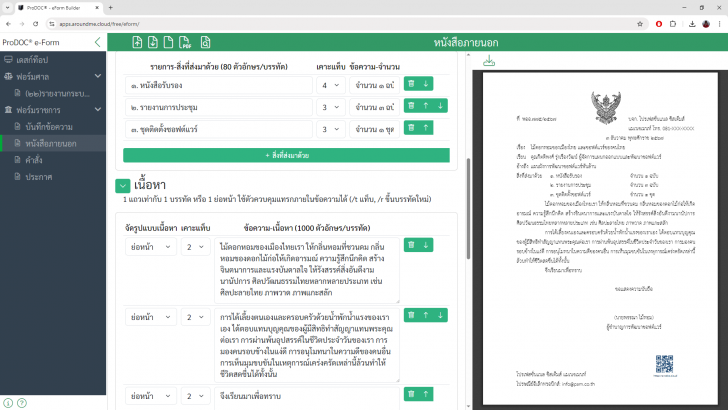Move attachment หนังสือรับรอง down

pos(426,84)
